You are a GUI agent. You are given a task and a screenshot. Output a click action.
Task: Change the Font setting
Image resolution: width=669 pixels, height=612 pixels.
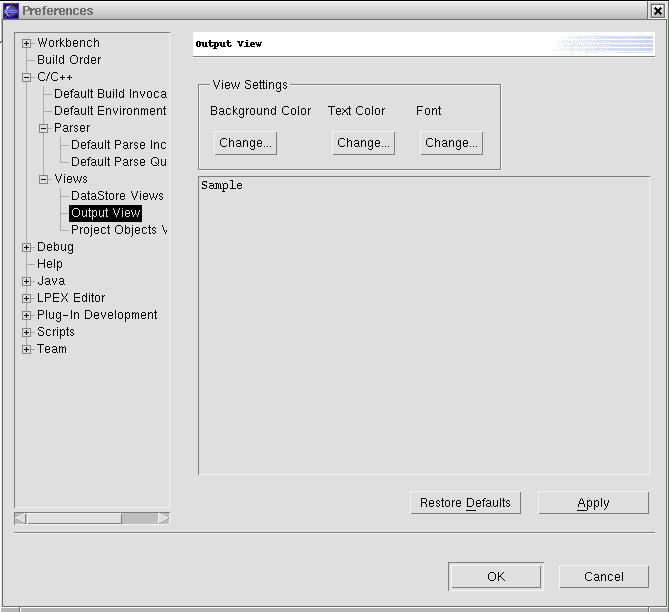pos(451,143)
